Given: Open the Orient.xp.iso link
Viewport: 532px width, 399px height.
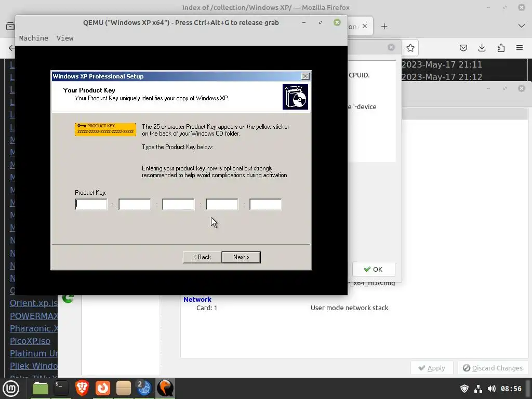Looking at the screenshot, I should click(x=34, y=303).
